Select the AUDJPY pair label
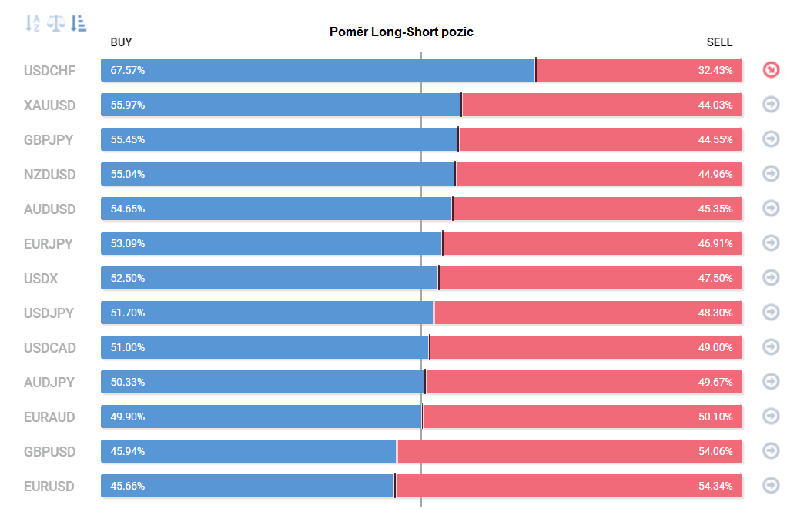The image size is (797, 532). tap(49, 382)
